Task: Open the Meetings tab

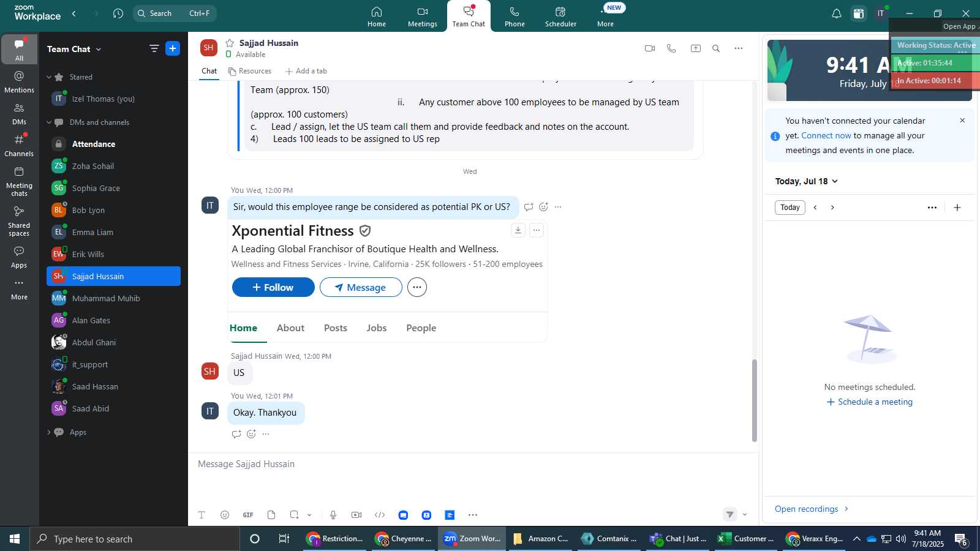Action: click(x=423, y=17)
